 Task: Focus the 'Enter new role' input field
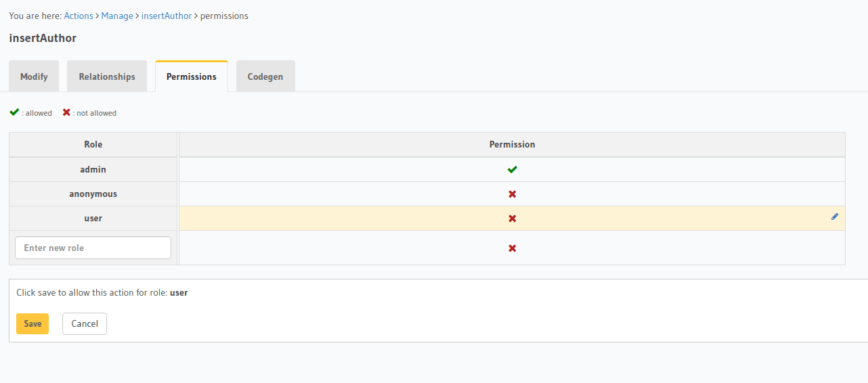93,248
